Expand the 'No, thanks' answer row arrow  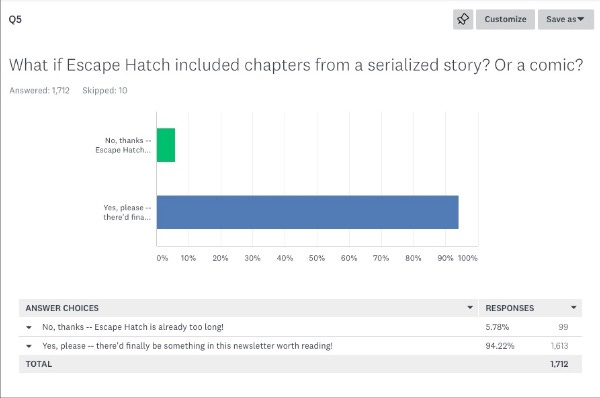tap(29, 328)
